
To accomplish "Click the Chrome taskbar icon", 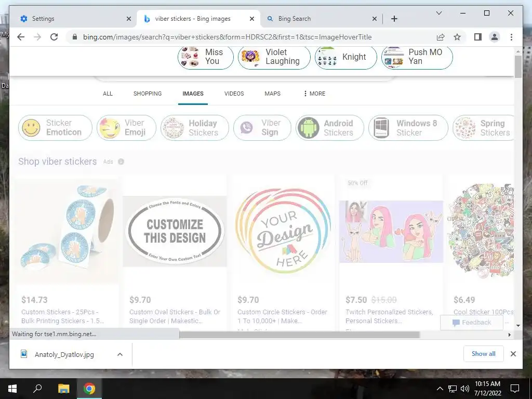I will click(89, 389).
